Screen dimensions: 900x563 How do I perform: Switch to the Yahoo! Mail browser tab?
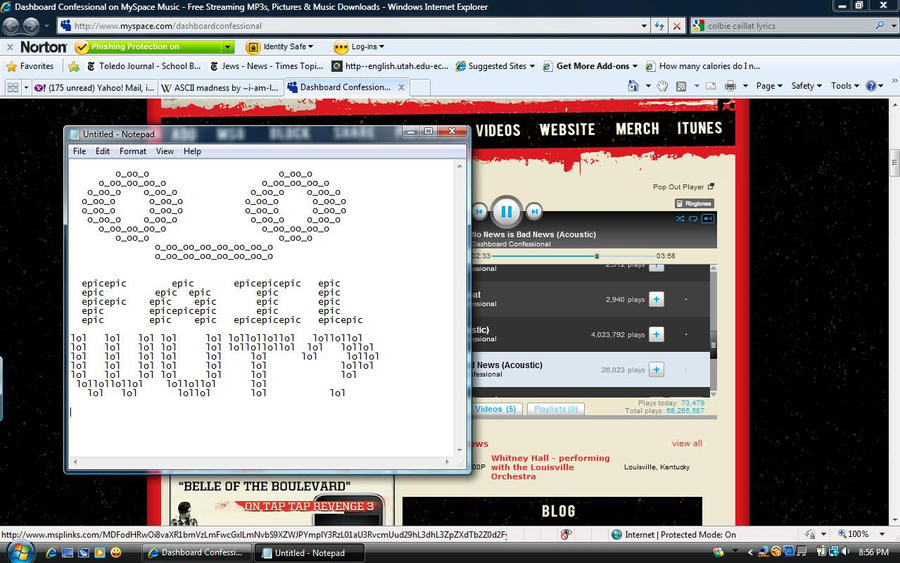(x=94, y=87)
